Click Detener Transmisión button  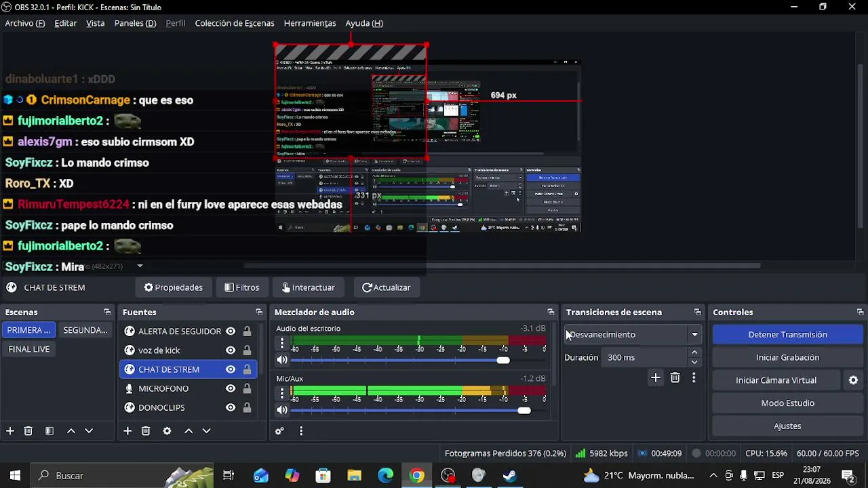click(787, 335)
